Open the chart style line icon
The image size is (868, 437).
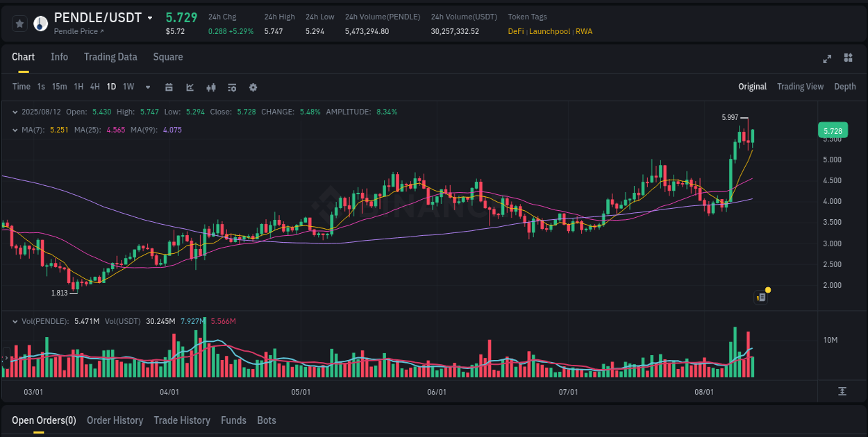point(190,87)
